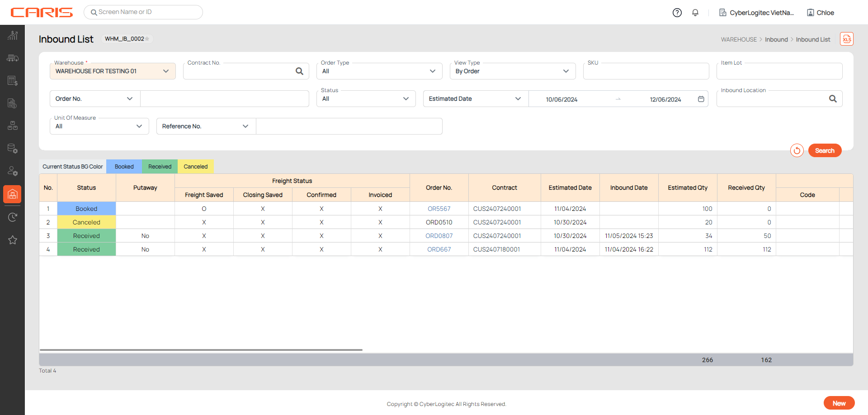
Task: Open order link OR5567
Action: click(439, 209)
